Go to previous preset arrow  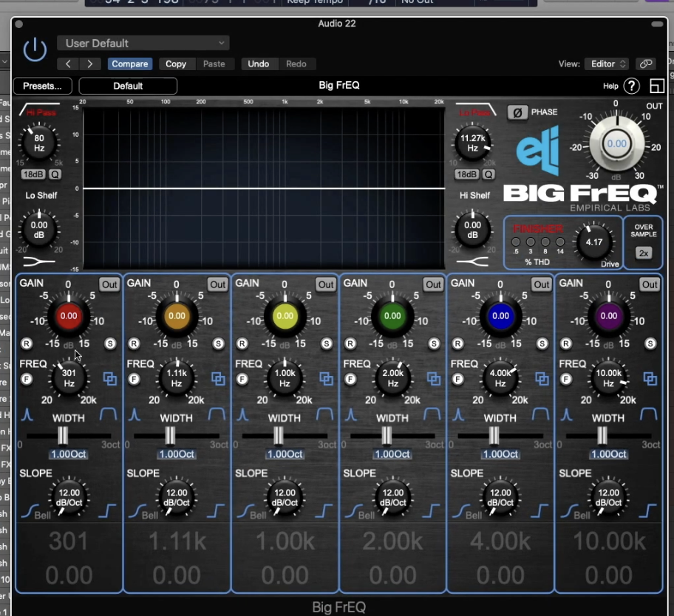pyautogui.click(x=68, y=64)
